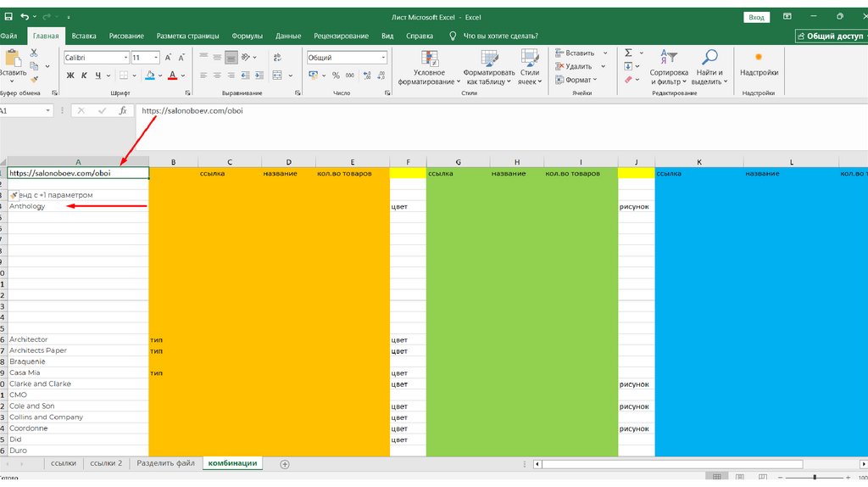868x487 pixels.
Task: Open the number format Общий dropdown
Action: point(383,58)
